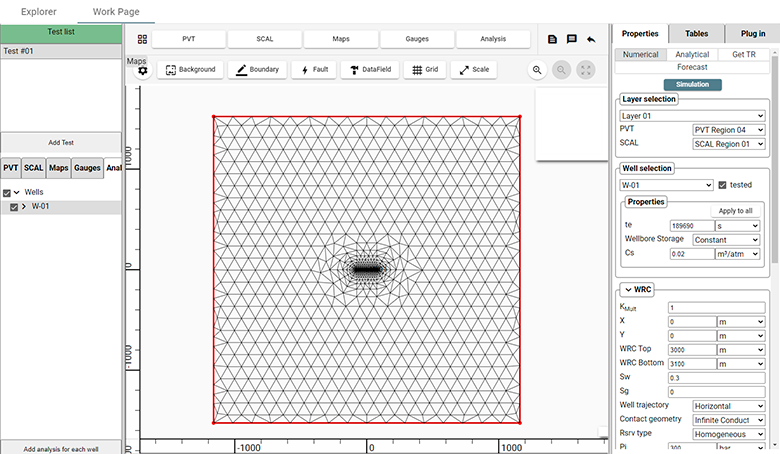Select the Numerical sub-tab

tap(641, 54)
